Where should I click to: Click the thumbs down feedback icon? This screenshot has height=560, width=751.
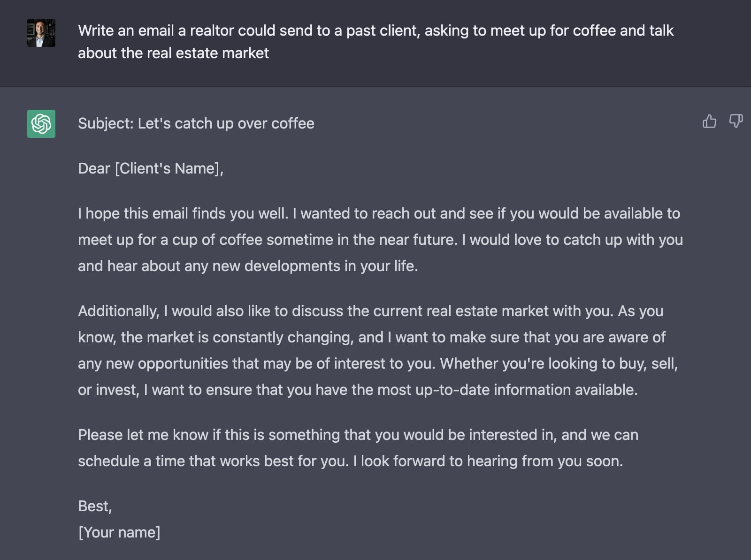[x=736, y=121]
